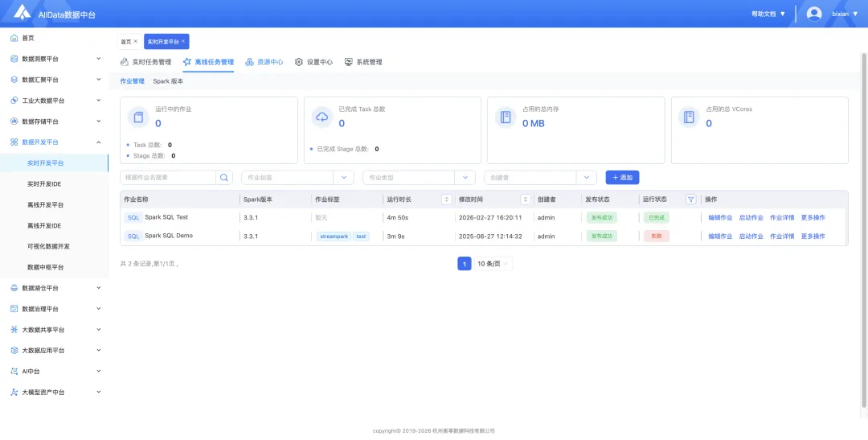Click the 首页 home sidebar icon
The width and height of the screenshot is (868, 440).
pyautogui.click(x=14, y=39)
